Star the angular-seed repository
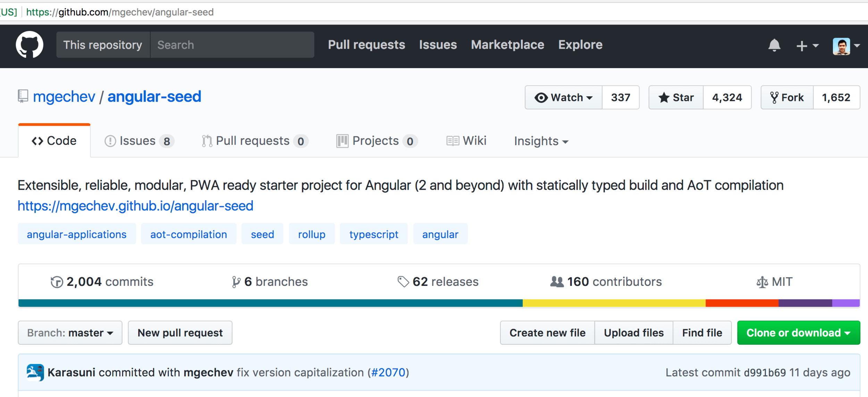The width and height of the screenshot is (868, 397). pos(676,98)
